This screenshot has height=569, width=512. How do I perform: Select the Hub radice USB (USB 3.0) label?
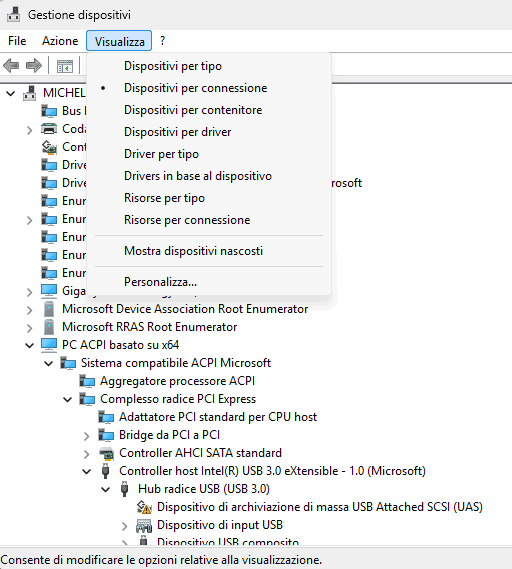coord(204,489)
